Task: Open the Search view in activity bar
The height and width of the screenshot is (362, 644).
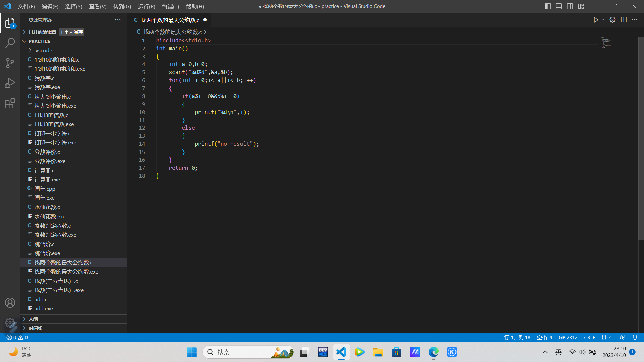Action: [x=10, y=43]
